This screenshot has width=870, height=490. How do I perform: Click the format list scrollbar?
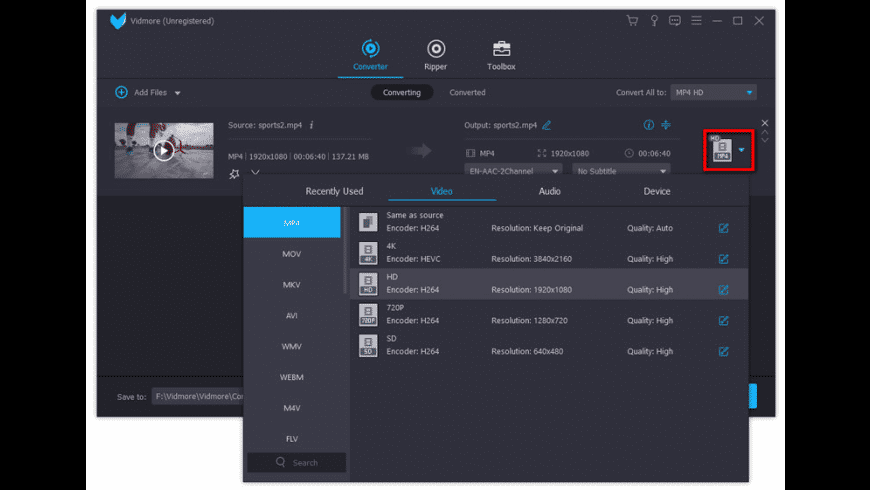(x=345, y=251)
